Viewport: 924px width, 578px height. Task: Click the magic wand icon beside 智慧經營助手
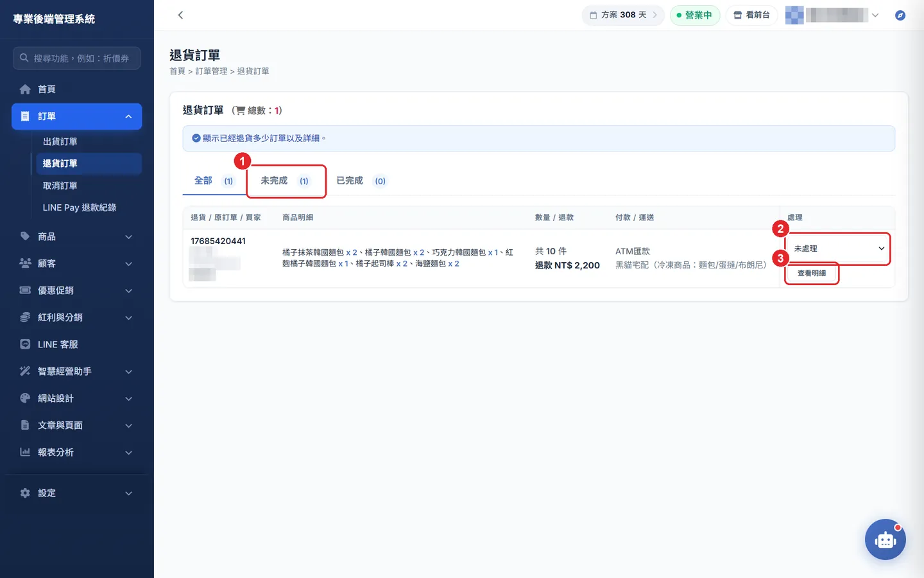pyautogui.click(x=25, y=371)
